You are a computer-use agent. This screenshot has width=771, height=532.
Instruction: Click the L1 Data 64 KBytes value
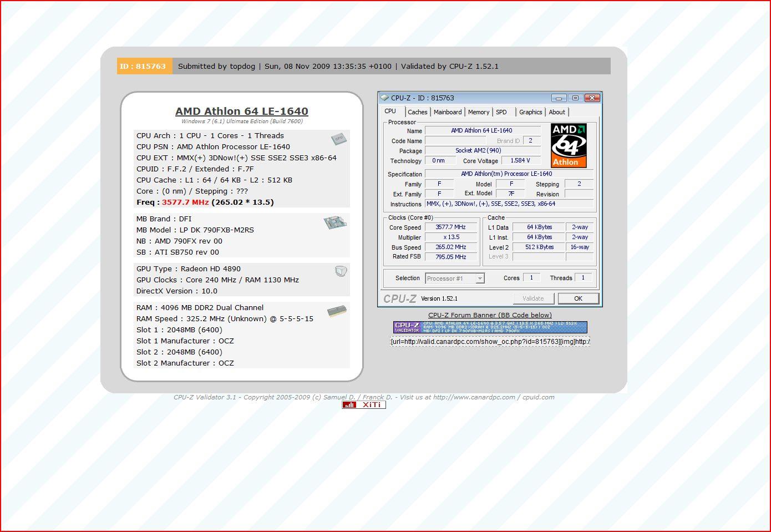point(539,227)
